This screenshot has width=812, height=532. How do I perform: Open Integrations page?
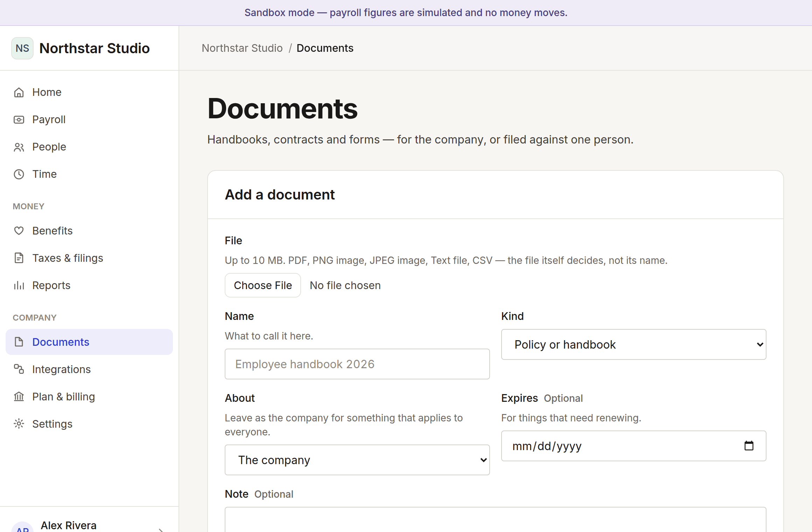[89, 369]
